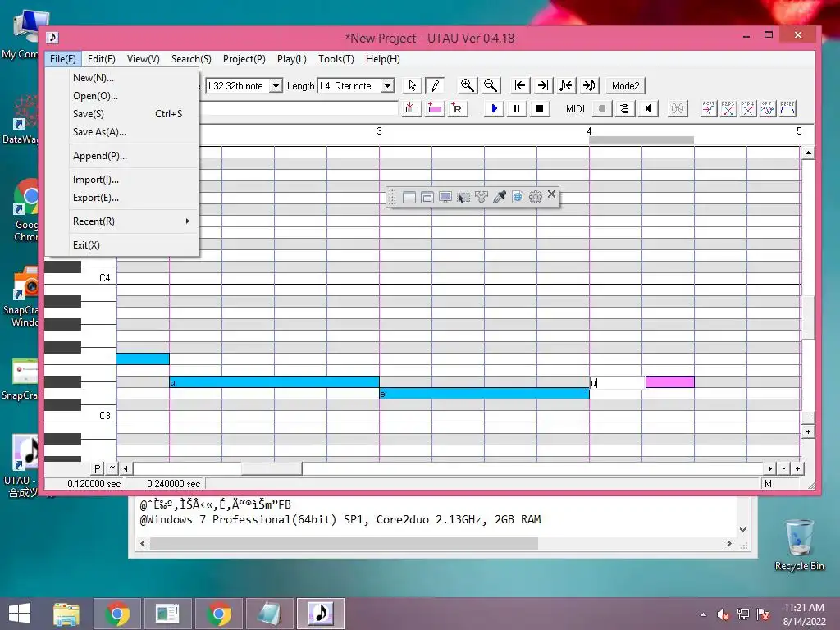
Task: Click the lyric input field containing u
Action: point(617,383)
